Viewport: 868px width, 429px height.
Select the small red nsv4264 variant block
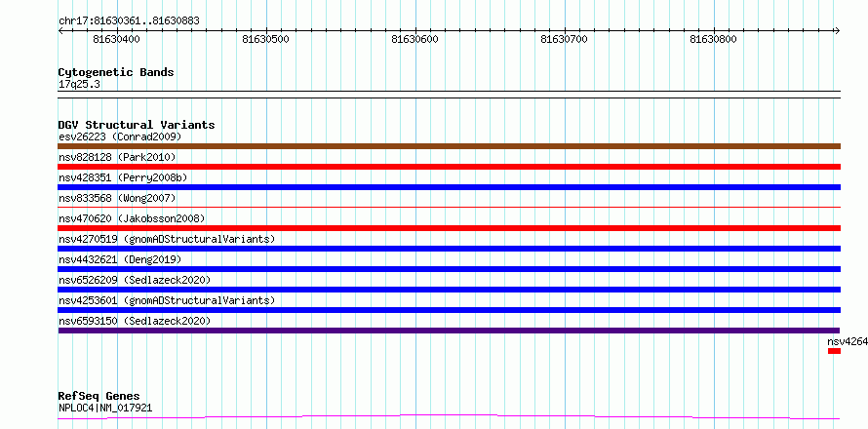[834, 351]
